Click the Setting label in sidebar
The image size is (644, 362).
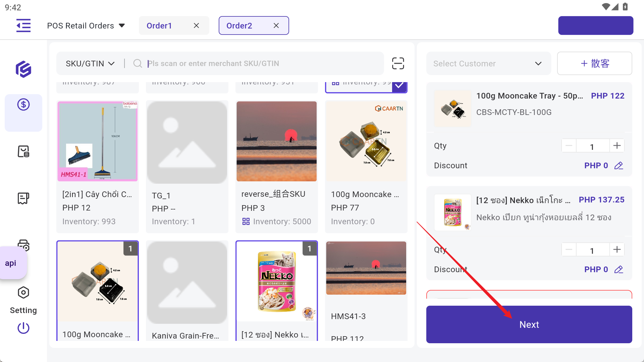point(23,310)
